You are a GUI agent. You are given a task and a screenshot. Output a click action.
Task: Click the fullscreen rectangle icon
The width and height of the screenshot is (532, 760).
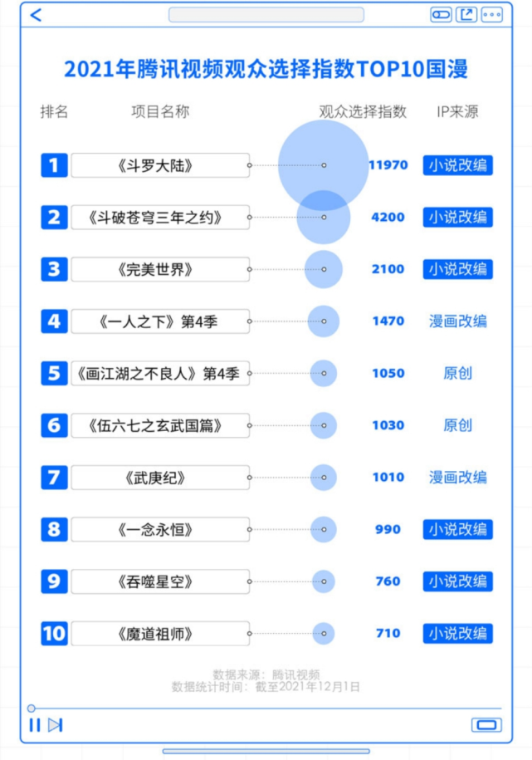pyautogui.click(x=486, y=725)
